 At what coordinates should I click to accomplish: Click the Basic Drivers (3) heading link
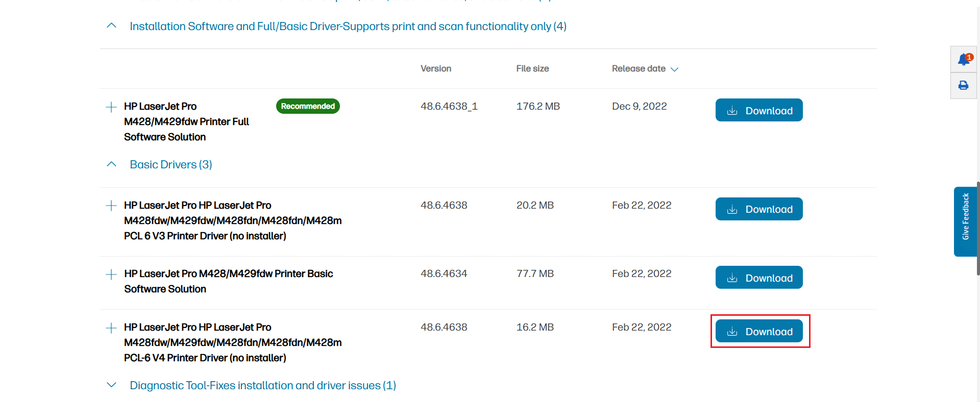tap(171, 164)
